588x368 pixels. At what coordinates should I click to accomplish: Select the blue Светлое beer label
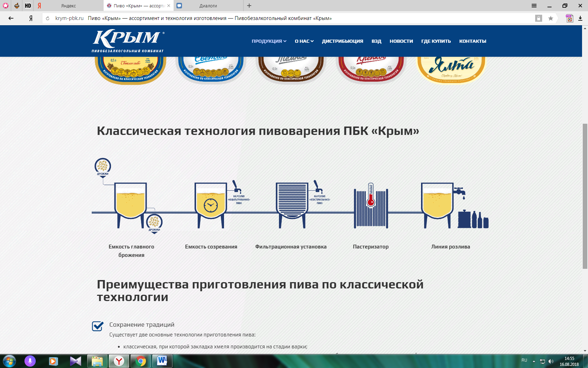click(211, 70)
